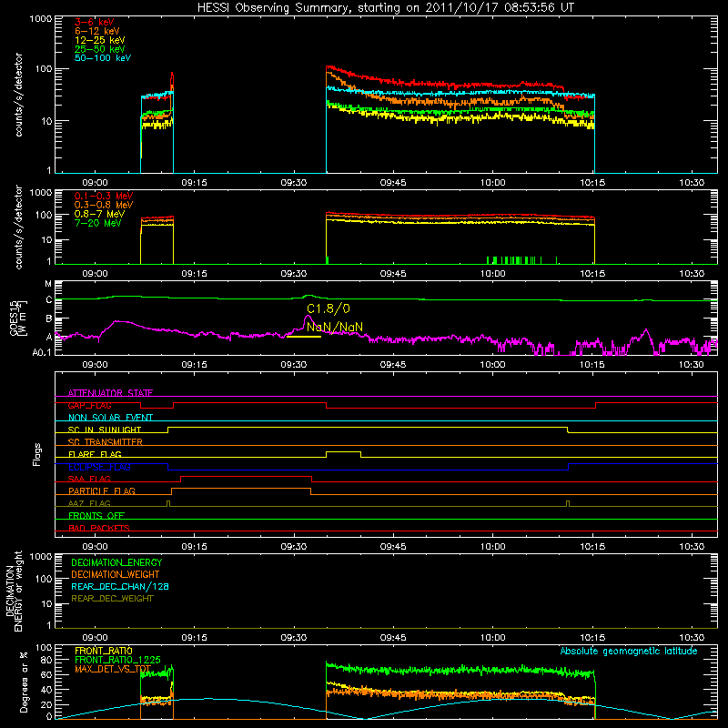
Task: Select the PARTICLE_FLAG label
Action: 102,490
